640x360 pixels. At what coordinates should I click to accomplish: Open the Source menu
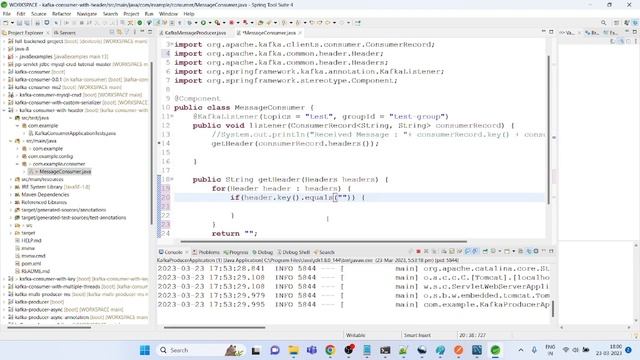coord(39,14)
